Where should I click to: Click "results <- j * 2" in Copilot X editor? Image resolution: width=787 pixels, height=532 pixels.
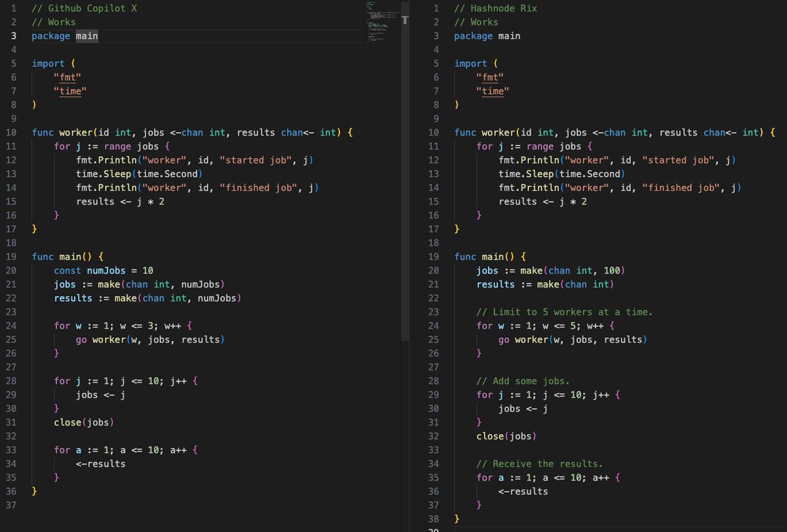click(120, 201)
